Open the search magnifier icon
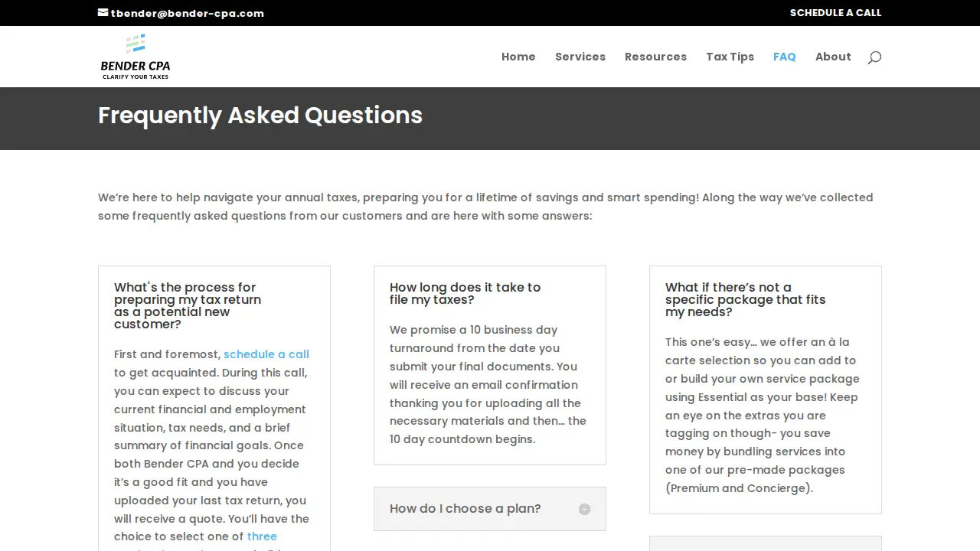980x551 pixels. tap(874, 57)
